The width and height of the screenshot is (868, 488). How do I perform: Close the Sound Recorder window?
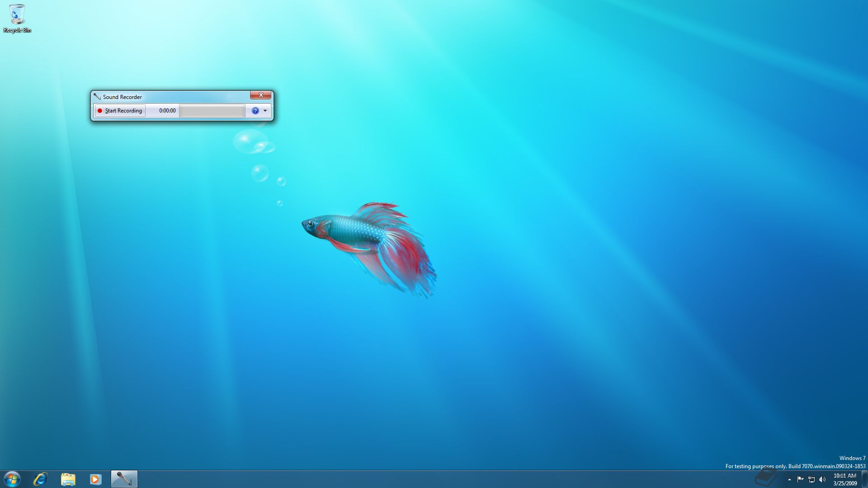(x=260, y=95)
